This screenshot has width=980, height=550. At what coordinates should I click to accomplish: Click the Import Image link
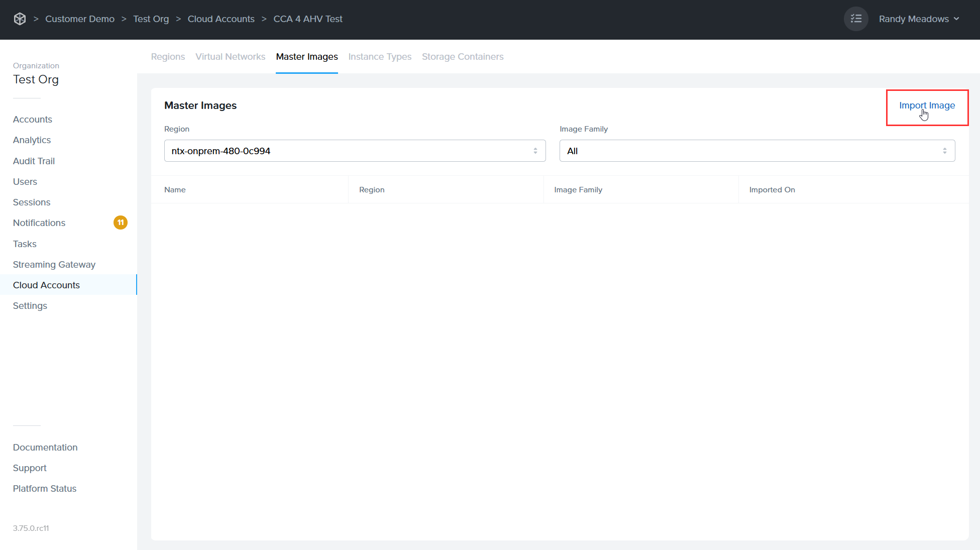click(x=927, y=105)
